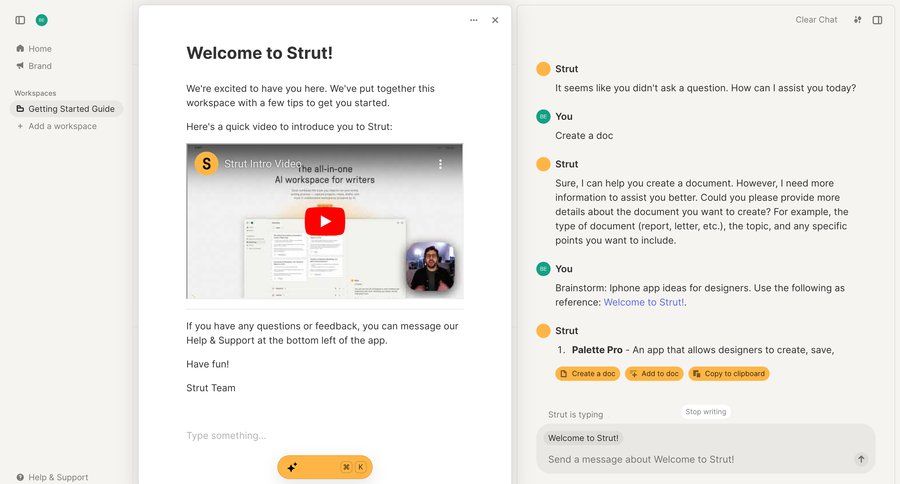Click the Type something placeholder in document
Viewport: 900px width, 484px height.
[x=226, y=436]
